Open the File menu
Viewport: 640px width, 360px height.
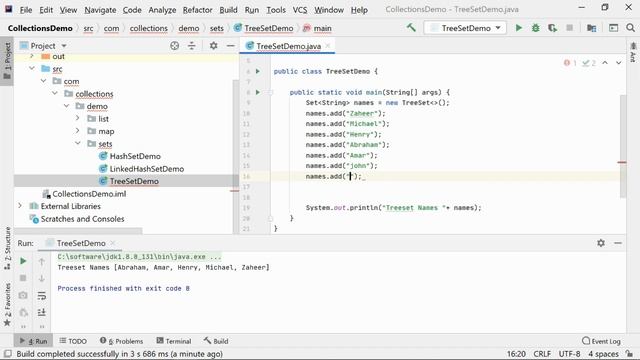[26, 10]
